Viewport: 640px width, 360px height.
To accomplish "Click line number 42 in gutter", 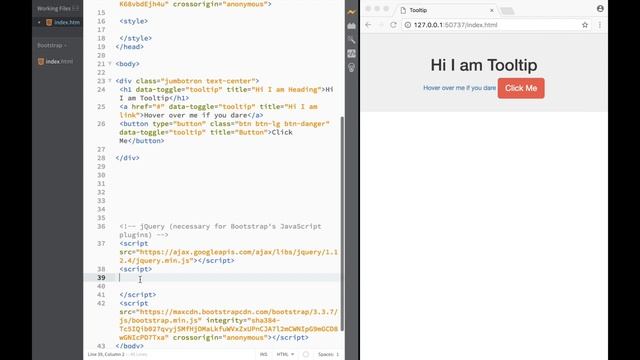I will coord(101,303).
